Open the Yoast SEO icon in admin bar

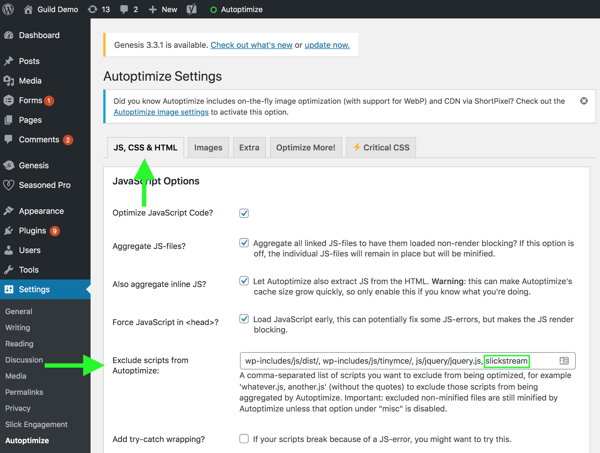(x=192, y=9)
